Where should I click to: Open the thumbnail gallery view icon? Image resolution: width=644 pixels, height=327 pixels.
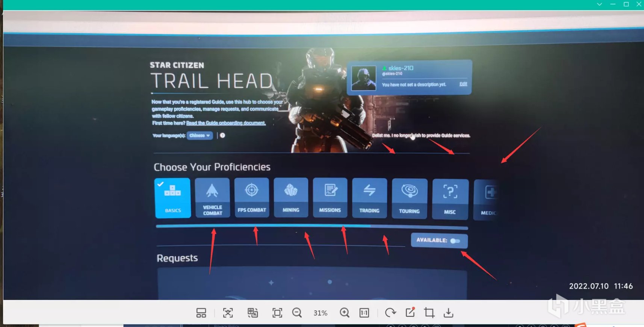pyautogui.click(x=201, y=313)
